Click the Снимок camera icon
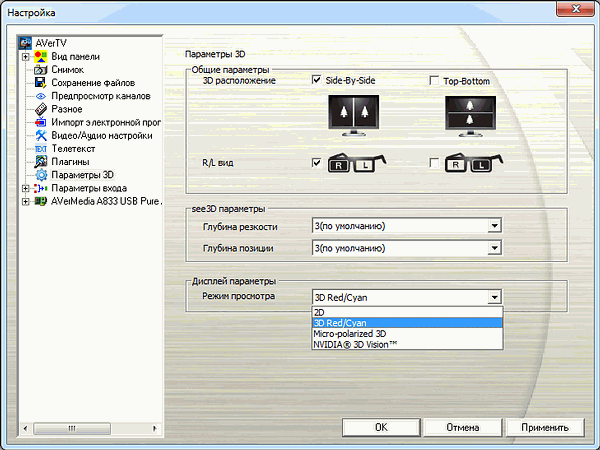 [41, 70]
